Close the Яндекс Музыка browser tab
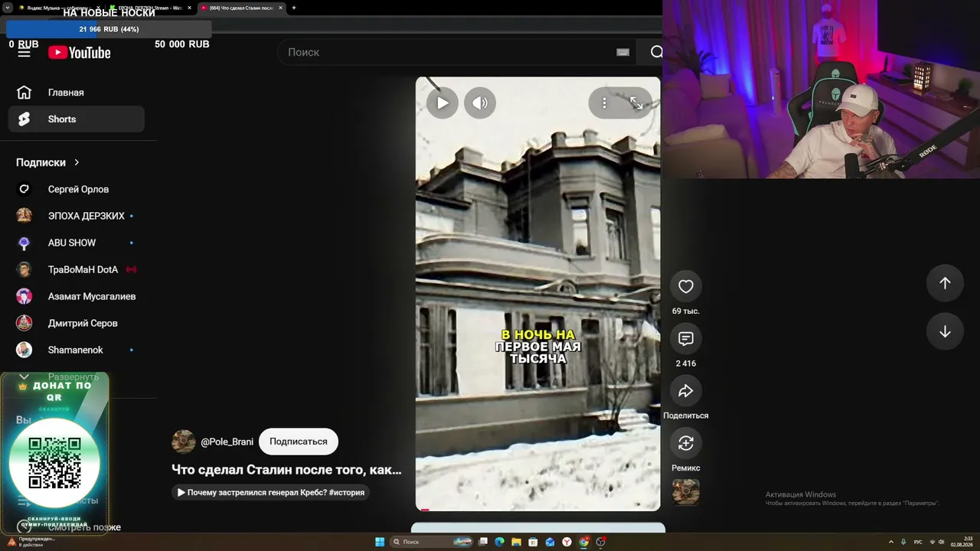980x551 pixels. (99, 8)
